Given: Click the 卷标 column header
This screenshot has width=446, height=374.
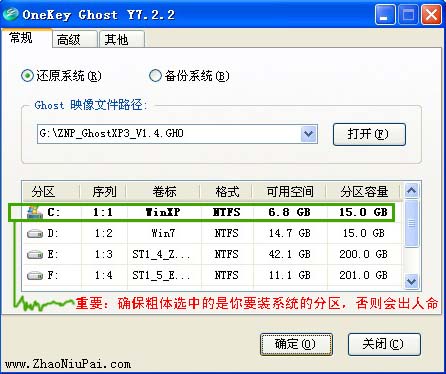Looking at the screenshot, I should pyautogui.click(x=163, y=192).
